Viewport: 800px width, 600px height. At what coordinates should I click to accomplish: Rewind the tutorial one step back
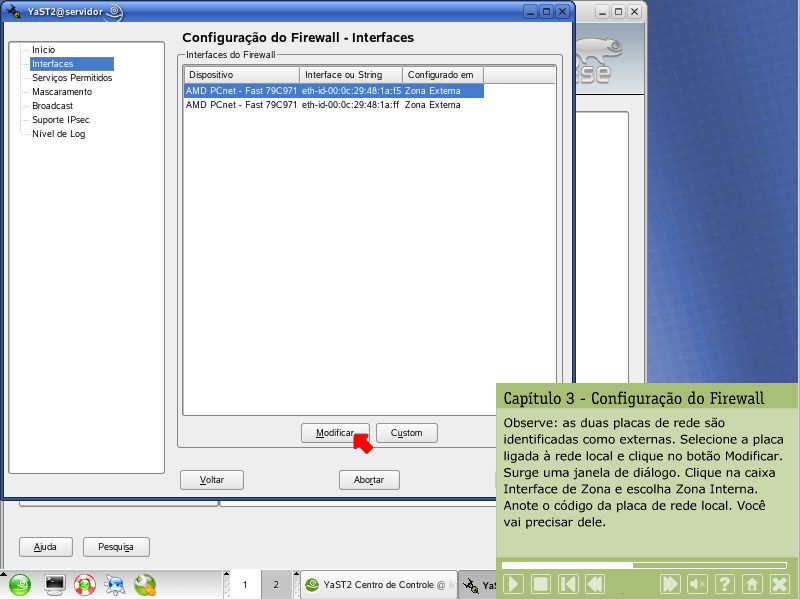595,584
